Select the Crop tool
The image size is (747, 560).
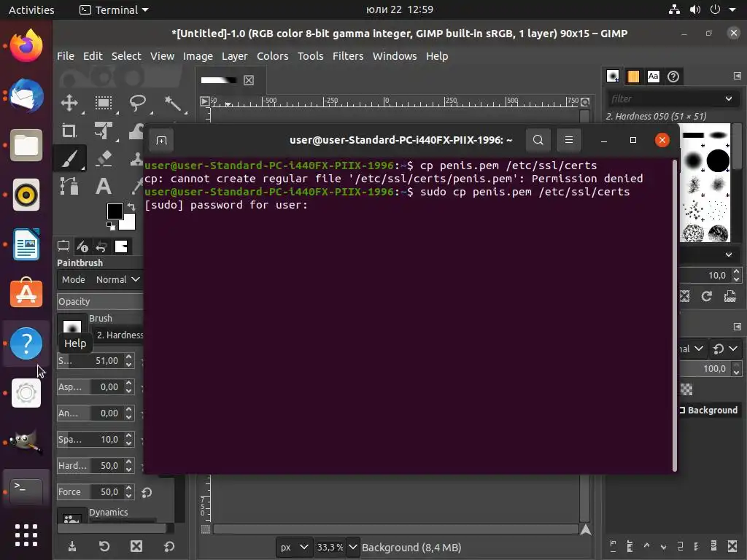[x=69, y=131]
